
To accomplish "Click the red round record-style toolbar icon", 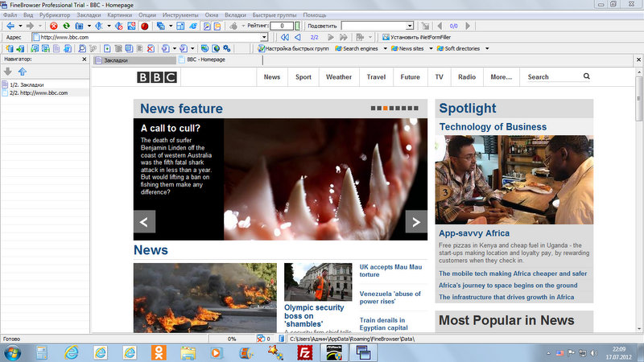I will (145, 26).
